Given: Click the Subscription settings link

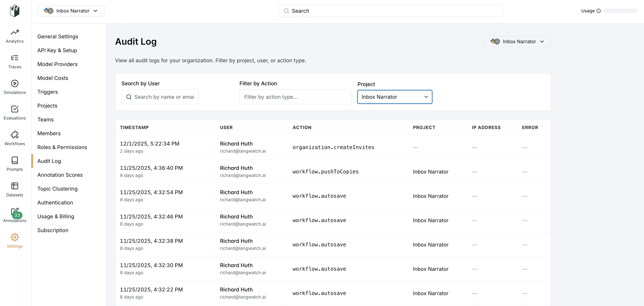Looking at the screenshot, I should (53, 230).
